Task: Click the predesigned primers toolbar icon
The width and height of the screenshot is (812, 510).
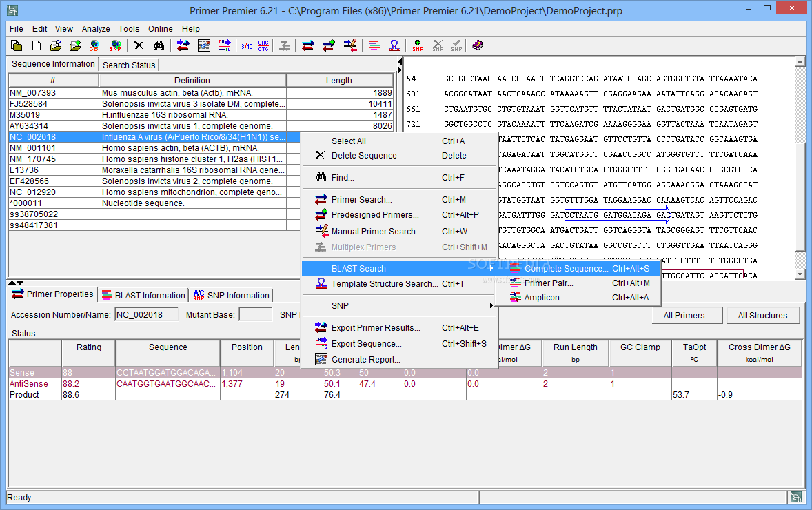Action: tap(328, 45)
